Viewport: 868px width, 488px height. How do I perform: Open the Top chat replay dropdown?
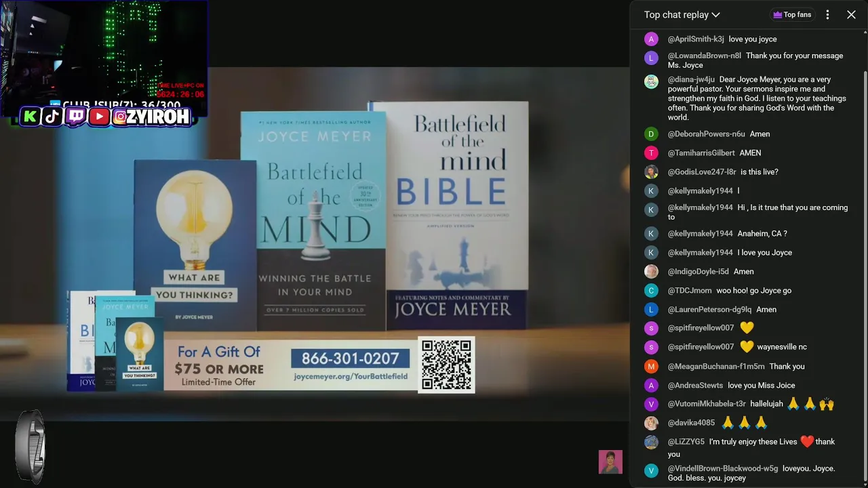coord(682,15)
